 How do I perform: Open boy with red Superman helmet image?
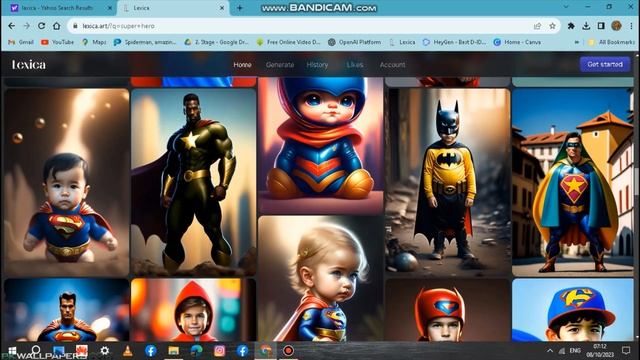(448, 310)
